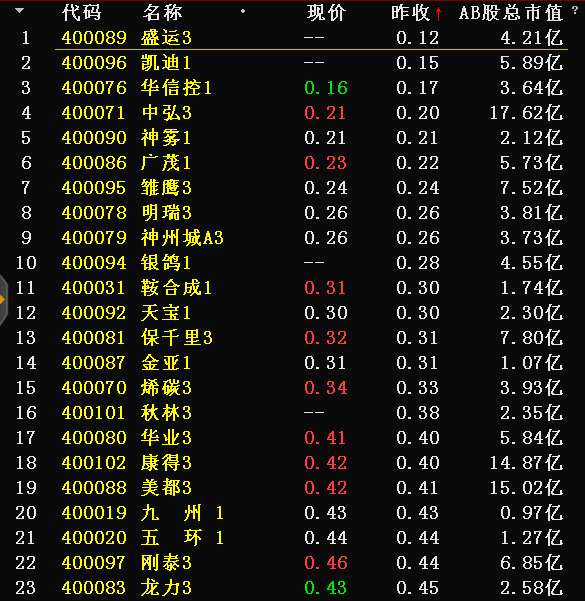Image resolution: width=585 pixels, height=601 pixels.
Task: Select stock name 金亚1
Action: 166,363
